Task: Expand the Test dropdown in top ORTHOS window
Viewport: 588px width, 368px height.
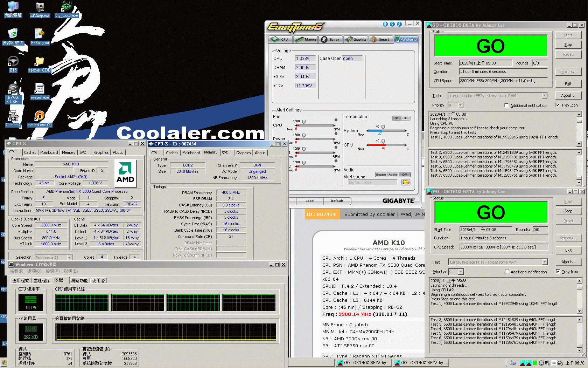Action: [544, 96]
